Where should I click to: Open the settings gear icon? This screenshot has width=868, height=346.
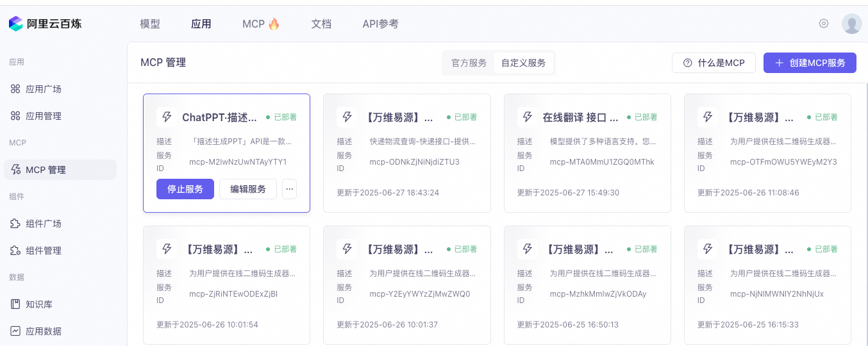click(824, 24)
